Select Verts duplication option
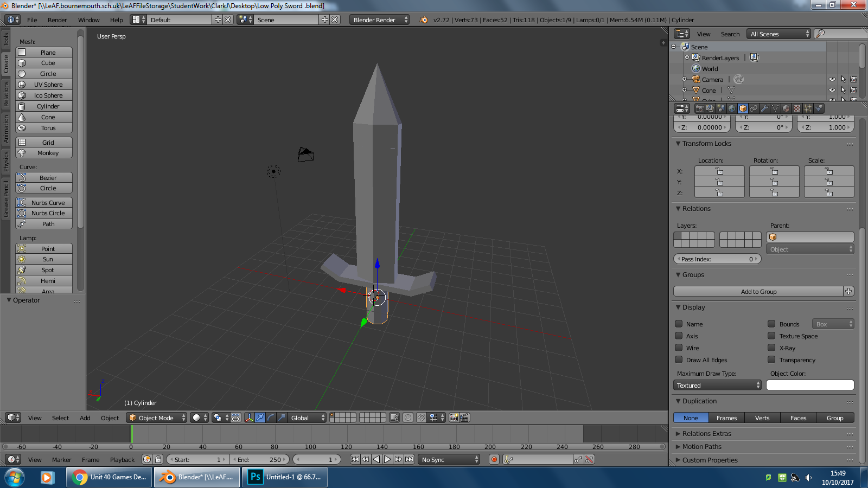868x488 pixels. point(762,418)
